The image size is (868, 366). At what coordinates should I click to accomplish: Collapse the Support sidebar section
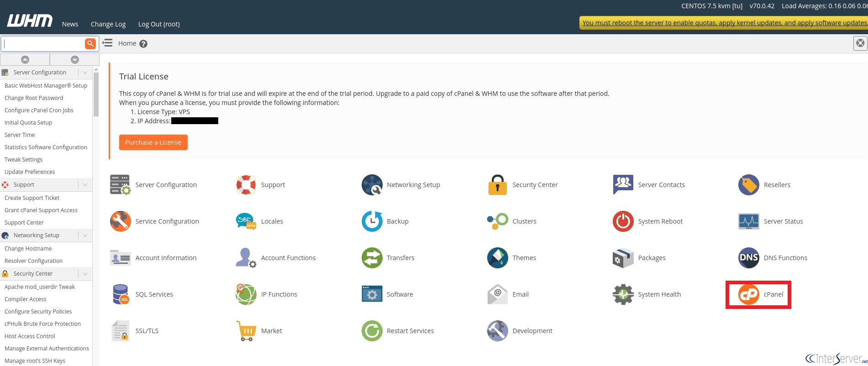[85, 184]
